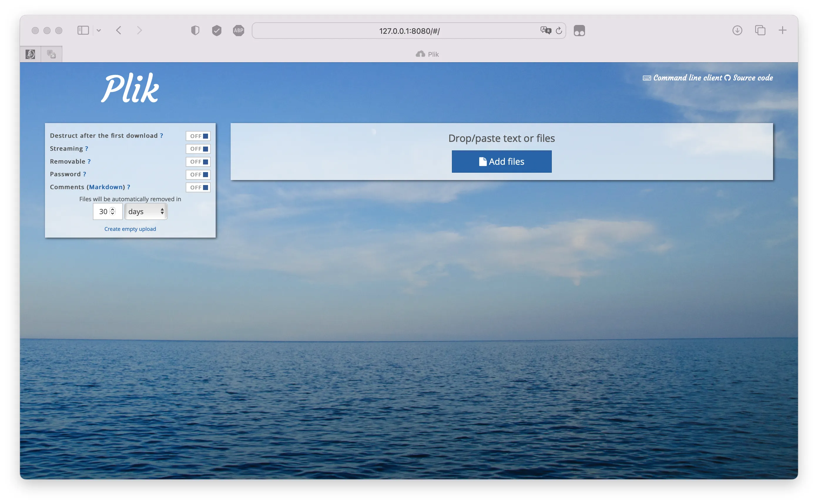818x504 pixels.
Task: Switch to the pinned translate tab
Action: tap(51, 54)
